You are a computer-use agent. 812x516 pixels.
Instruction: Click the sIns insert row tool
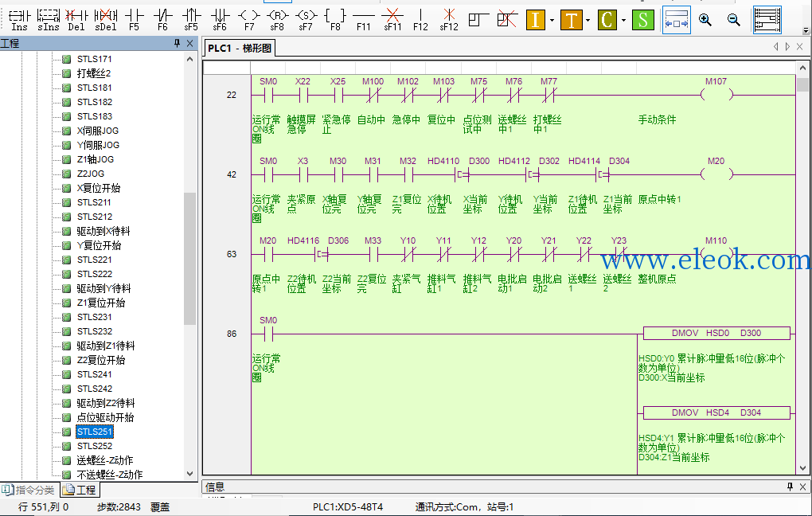point(48,20)
